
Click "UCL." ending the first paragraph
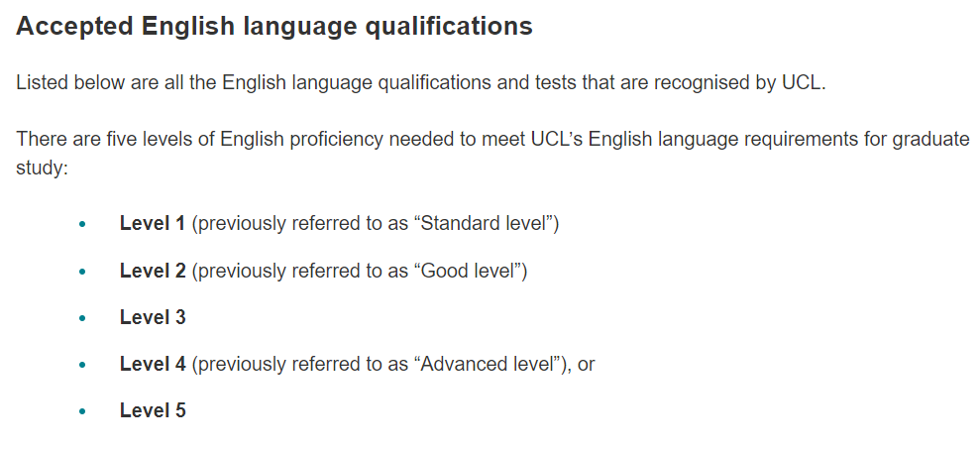pos(804,83)
